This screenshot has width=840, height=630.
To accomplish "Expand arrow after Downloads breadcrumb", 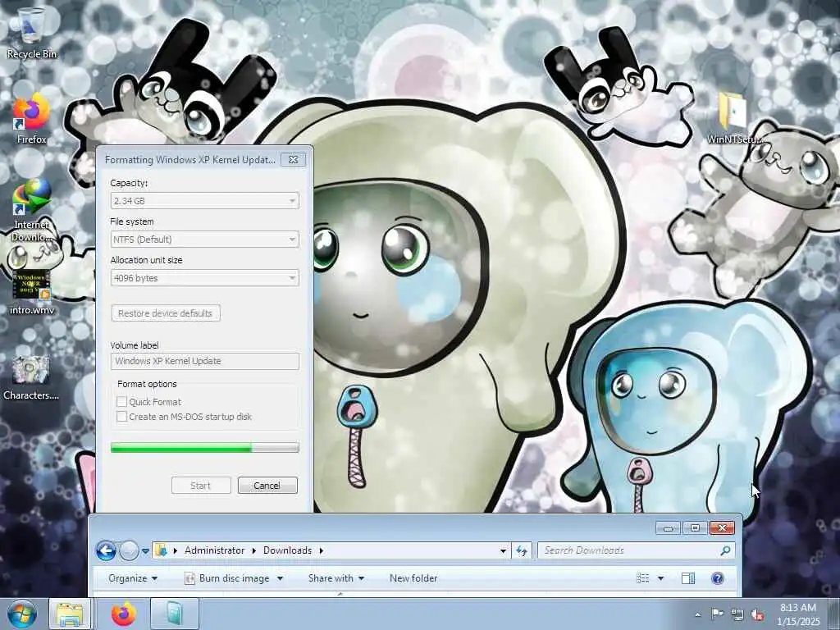I will tap(322, 550).
